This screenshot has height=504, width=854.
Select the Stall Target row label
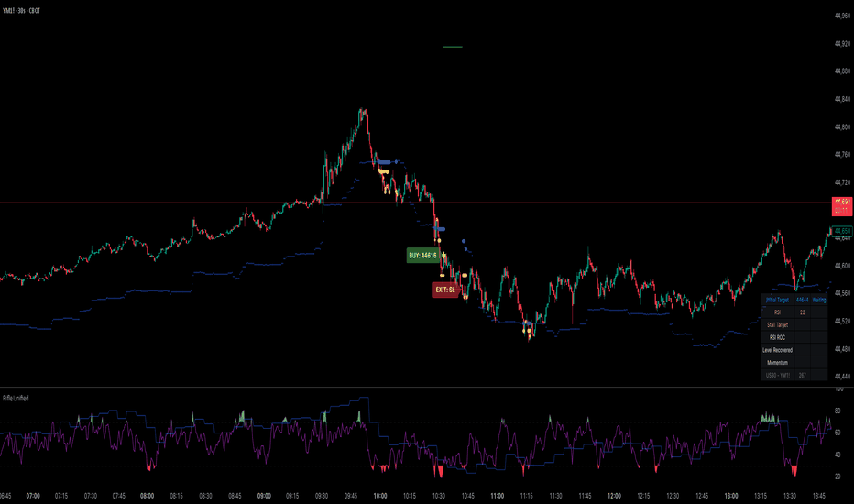[777, 324]
